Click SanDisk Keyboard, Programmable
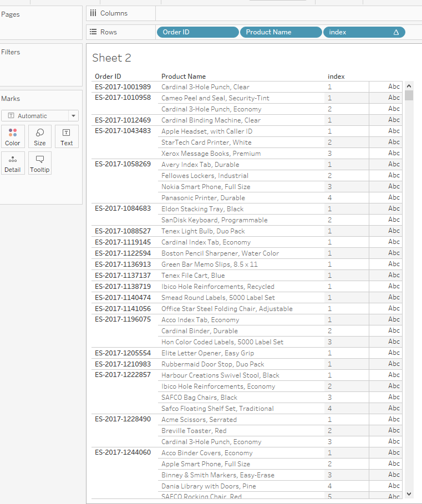The height and width of the screenshot is (504, 422). [215, 220]
